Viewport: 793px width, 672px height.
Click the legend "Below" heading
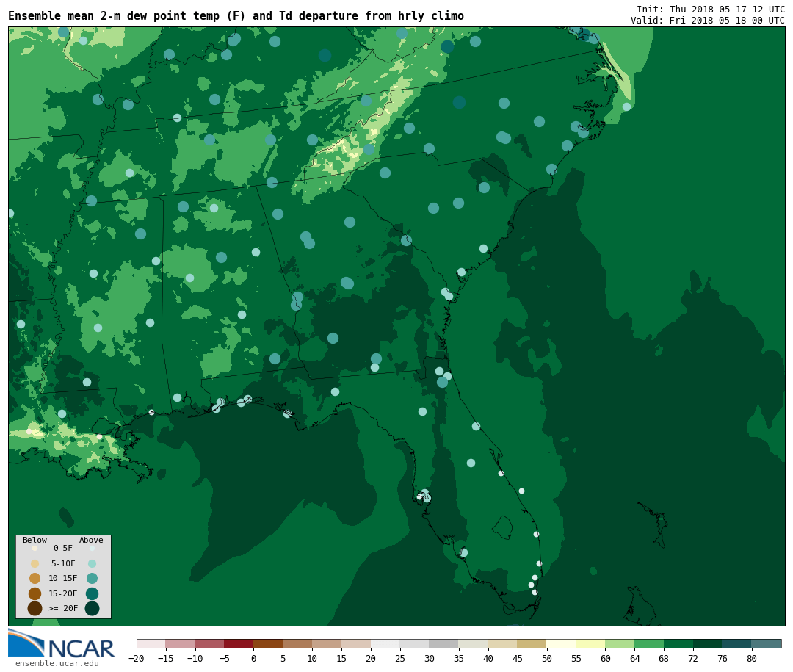point(35,540)
